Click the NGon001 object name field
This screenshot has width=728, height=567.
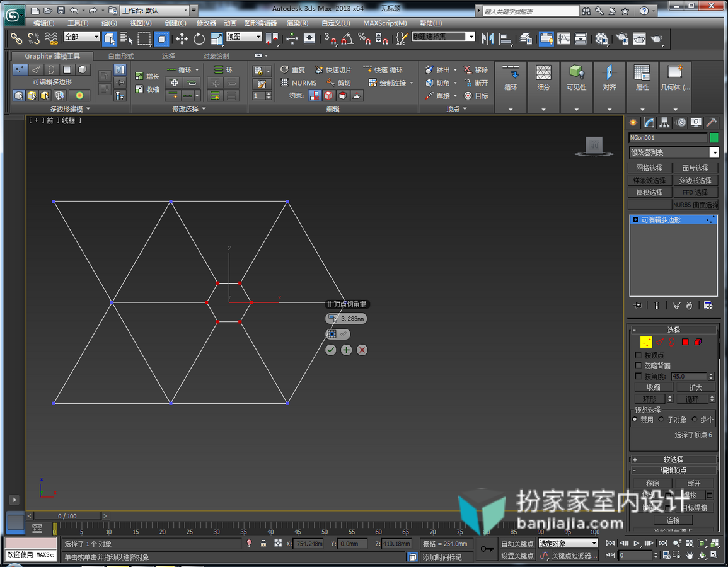(x=667, y=138)
